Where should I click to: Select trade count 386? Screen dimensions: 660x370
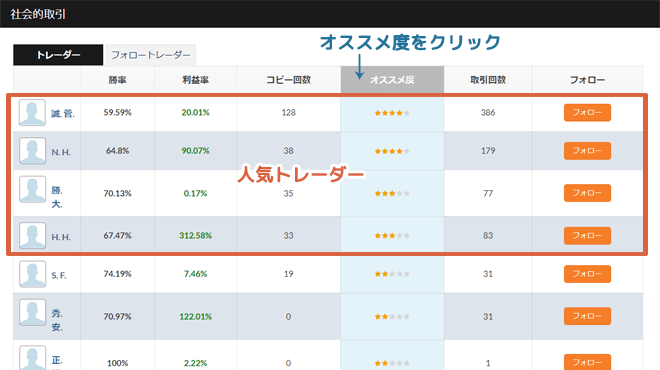(x=488, y=112)
